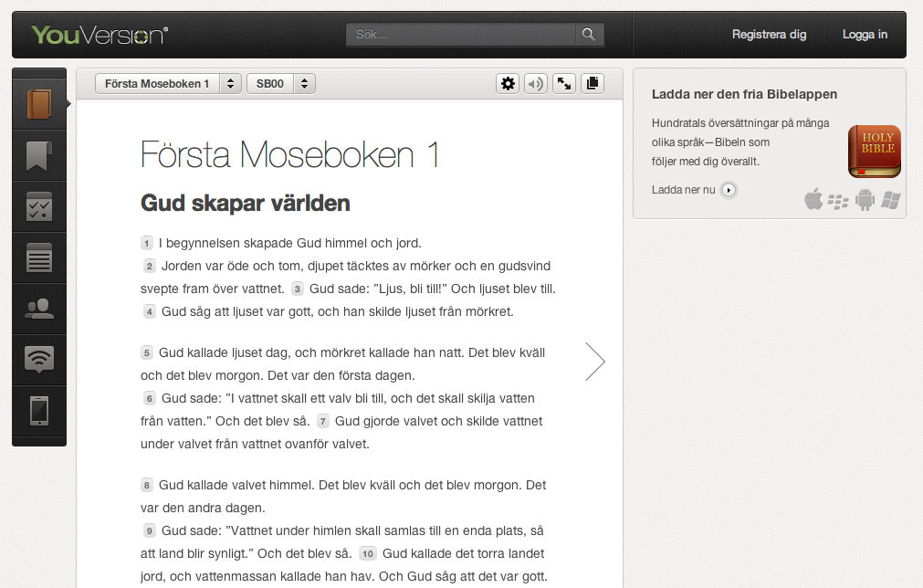Open the Holy Bible app thumbnail link
Viewport: 923px width, 588px height.
874,152
